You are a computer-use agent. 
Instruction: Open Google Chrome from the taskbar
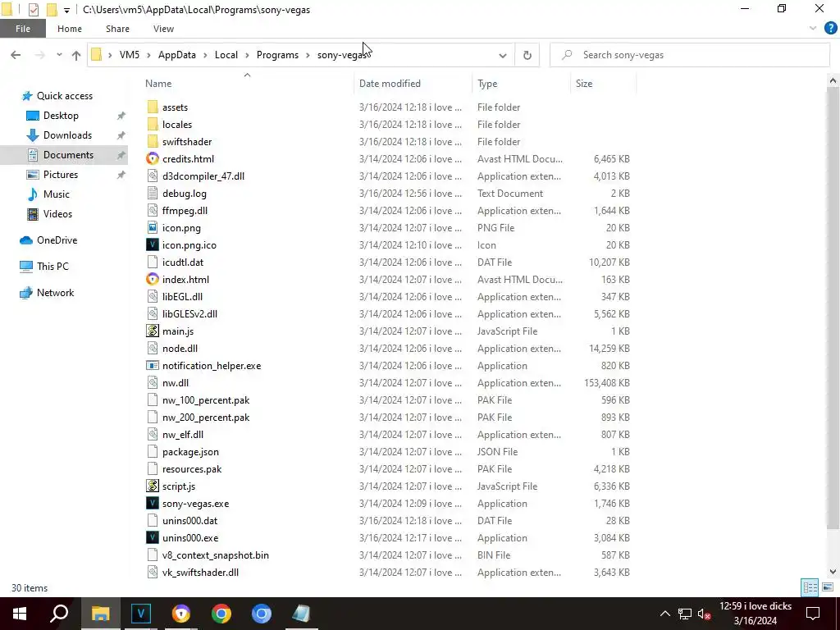pos(221,614)
